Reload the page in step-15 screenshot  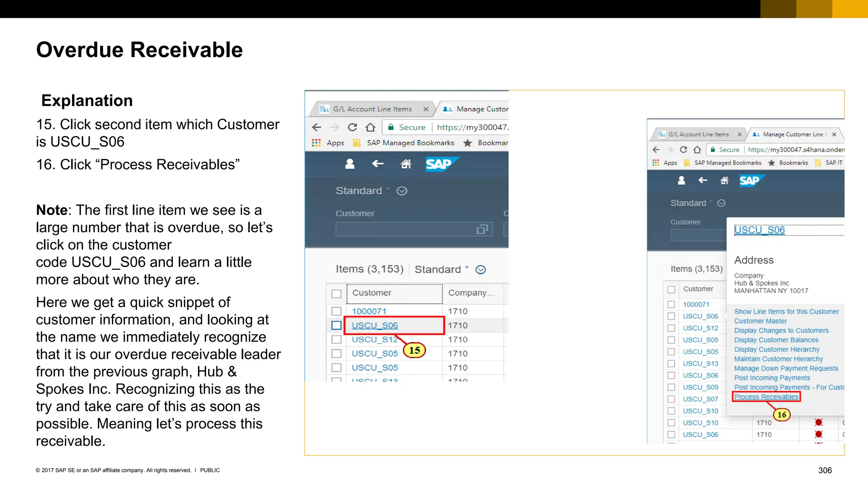tap(352, 127)
